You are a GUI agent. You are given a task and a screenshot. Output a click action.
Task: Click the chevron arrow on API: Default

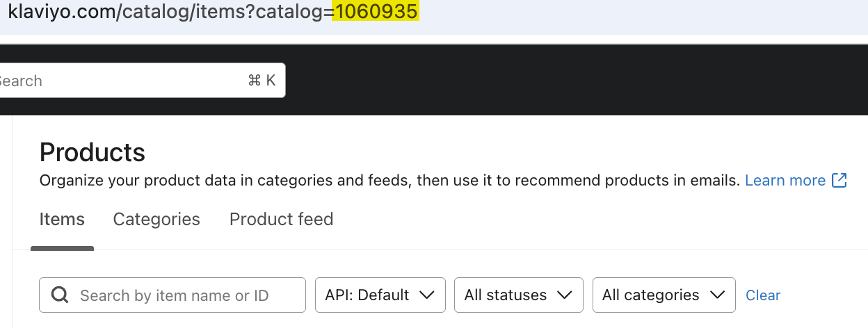pos(427,295)
